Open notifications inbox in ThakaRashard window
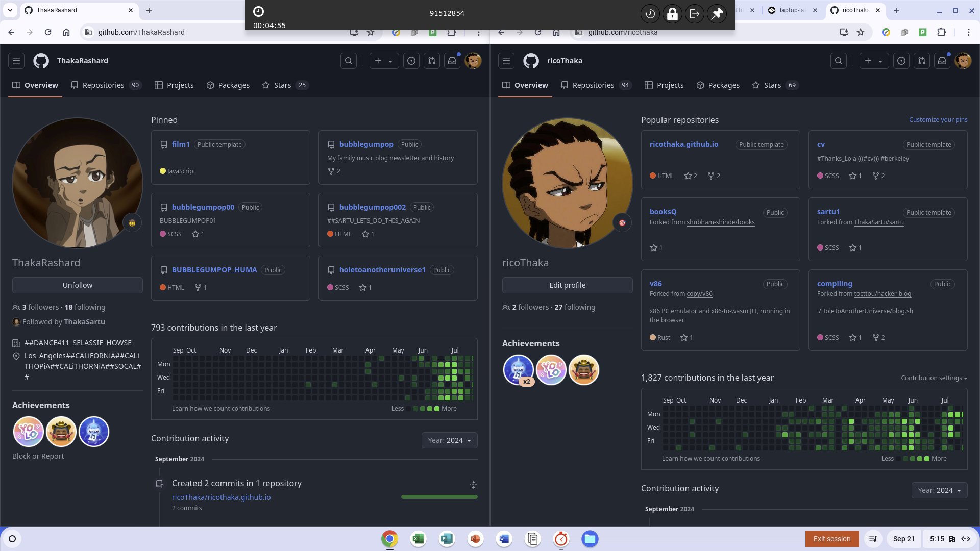Viewport: 980px width, 551px height. 452,61
